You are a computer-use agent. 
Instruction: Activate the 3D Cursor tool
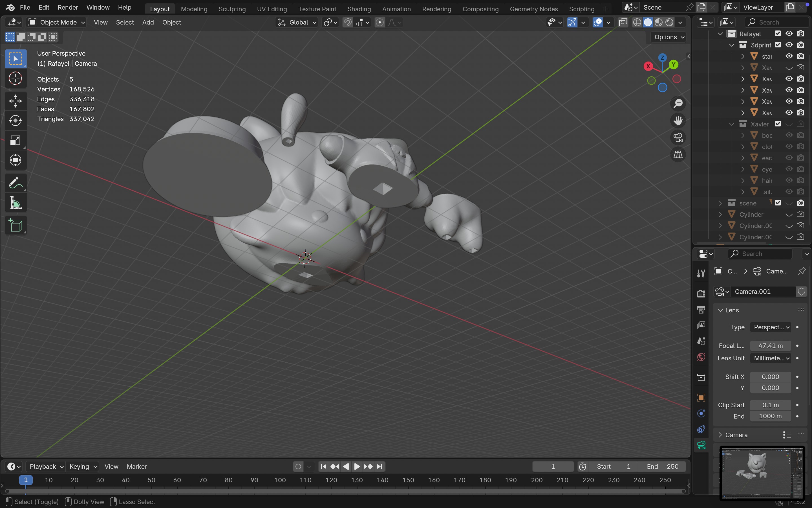coord(16,79)
